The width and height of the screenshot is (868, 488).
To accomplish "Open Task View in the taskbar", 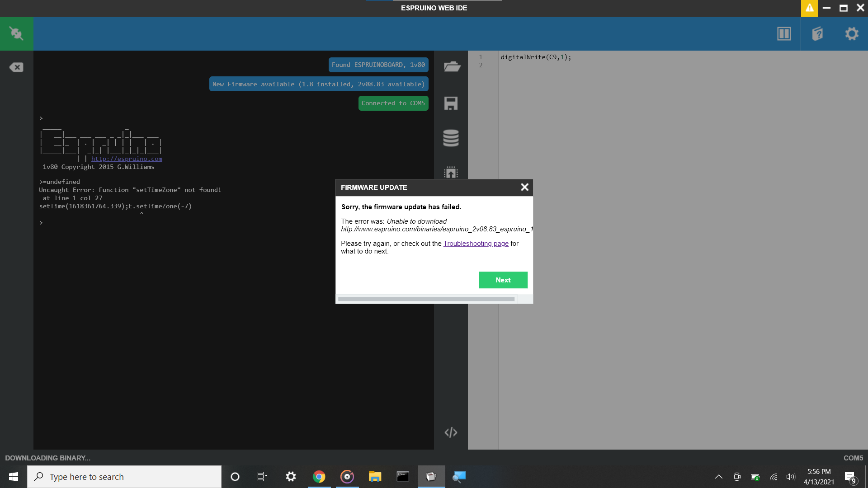I will point(262,477).
